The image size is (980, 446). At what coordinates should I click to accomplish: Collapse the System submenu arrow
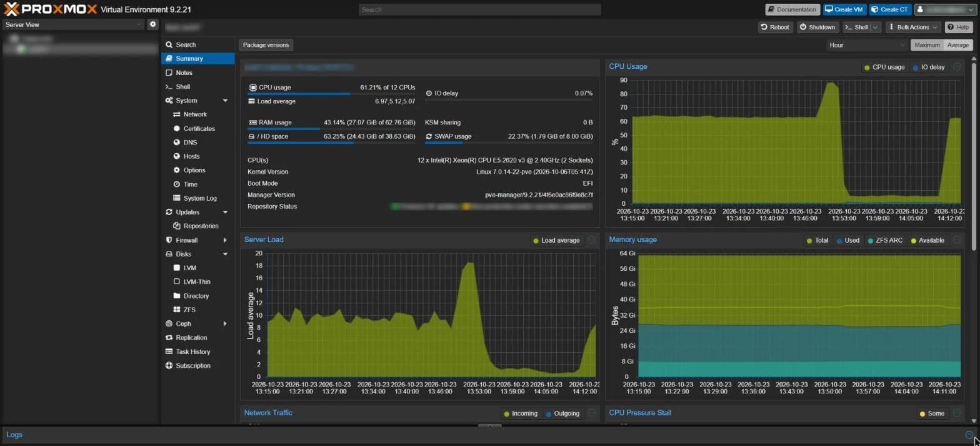pos(225,101)
